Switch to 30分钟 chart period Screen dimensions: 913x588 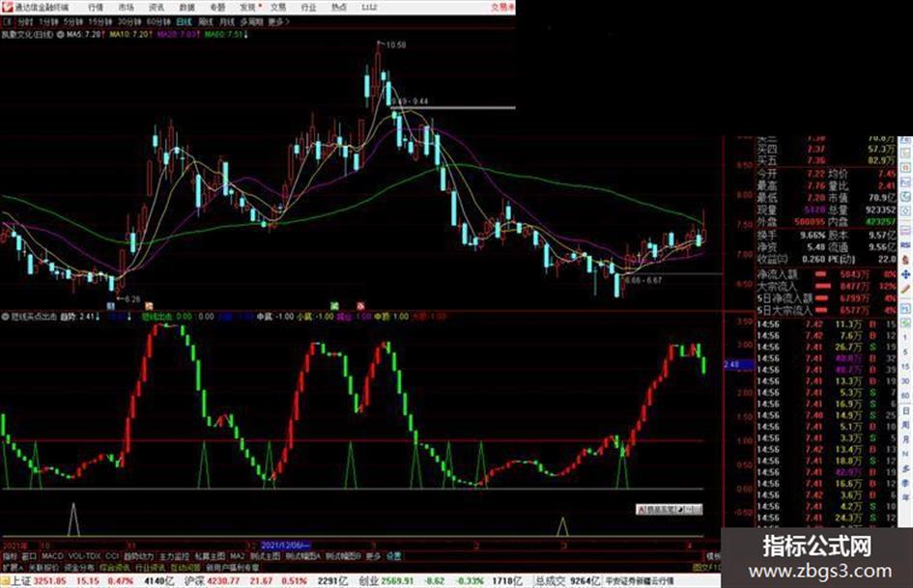pos(129,22)
